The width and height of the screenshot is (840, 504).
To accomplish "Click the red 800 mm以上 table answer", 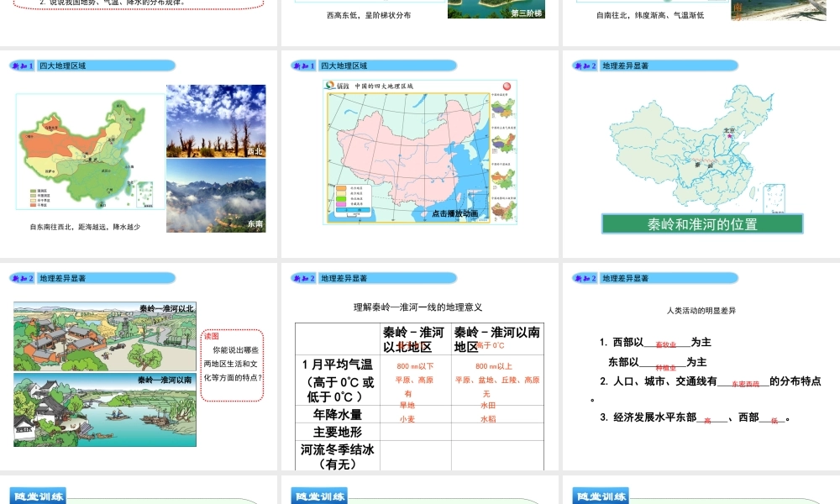I will pos(494,366).
